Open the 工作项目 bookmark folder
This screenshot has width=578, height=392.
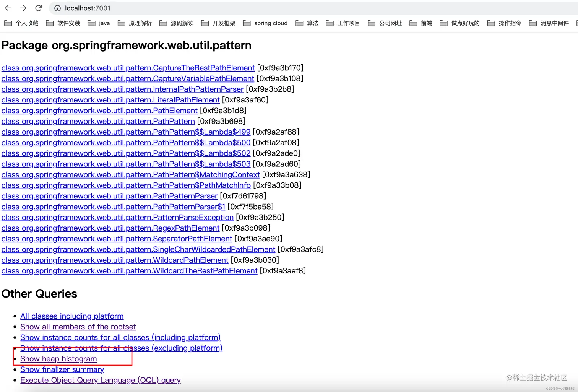coord(343,23)
